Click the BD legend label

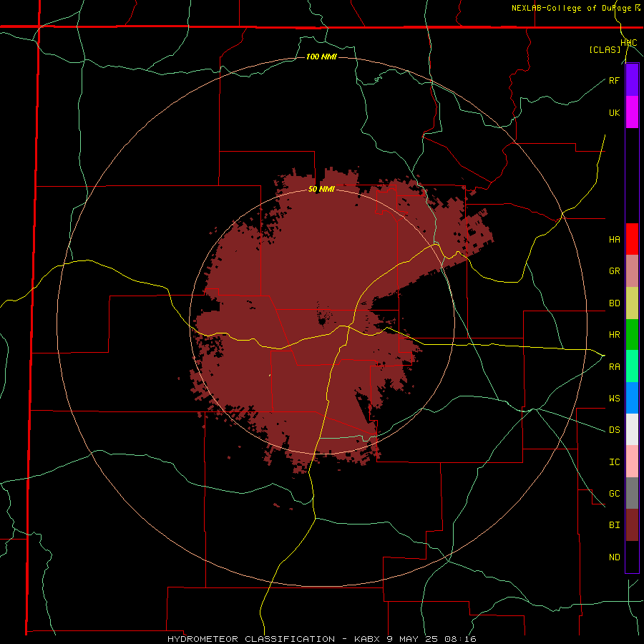point(614,303)
